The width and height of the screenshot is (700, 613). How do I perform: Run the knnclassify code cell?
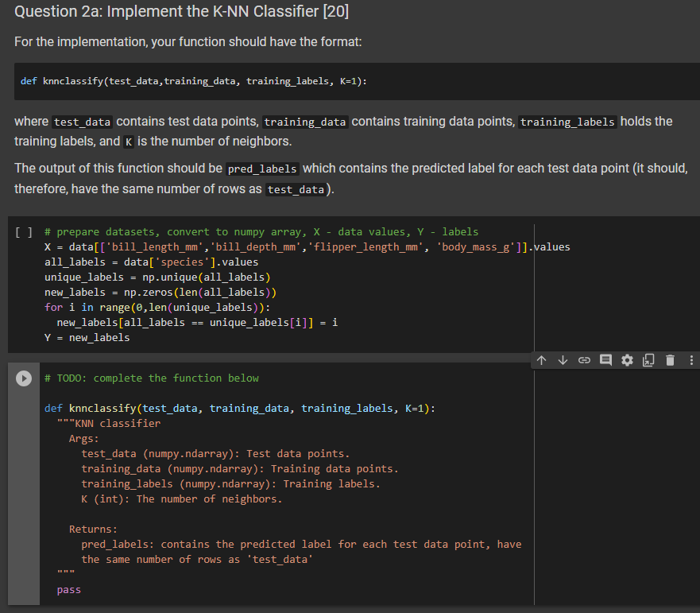(x=24, y=378)
